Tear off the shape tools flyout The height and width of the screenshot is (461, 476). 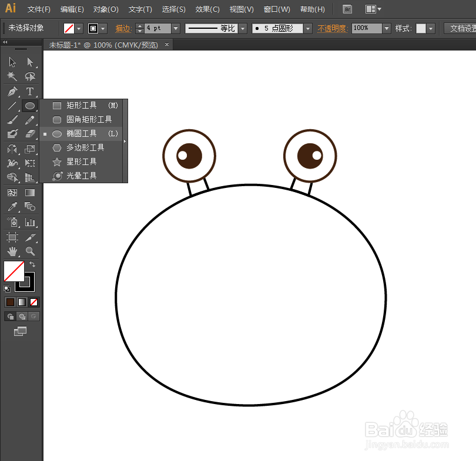[125, 141]
